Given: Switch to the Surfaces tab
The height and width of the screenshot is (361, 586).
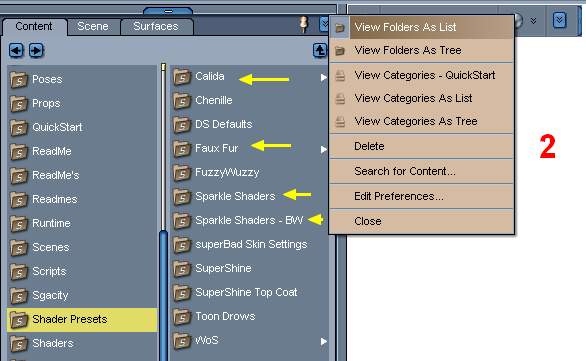Looking at the screenshot, I should (156, 26).
